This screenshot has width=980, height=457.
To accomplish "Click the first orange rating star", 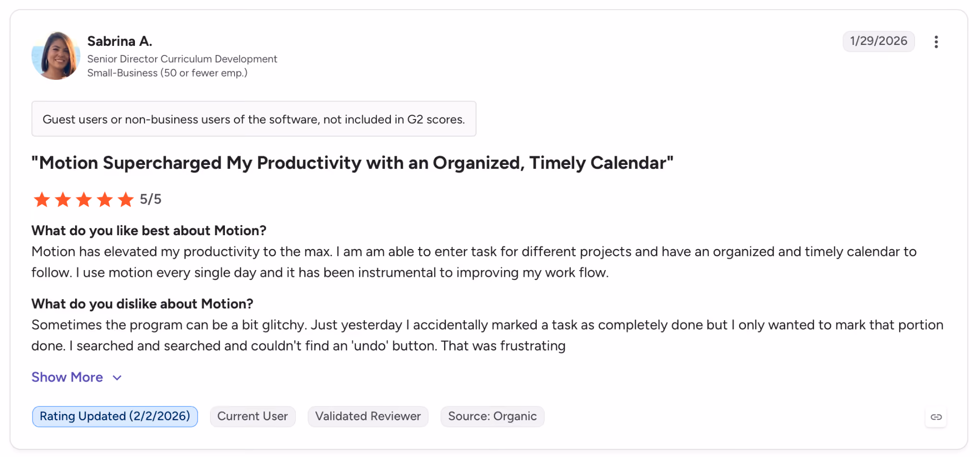I will tap(42, 199).
